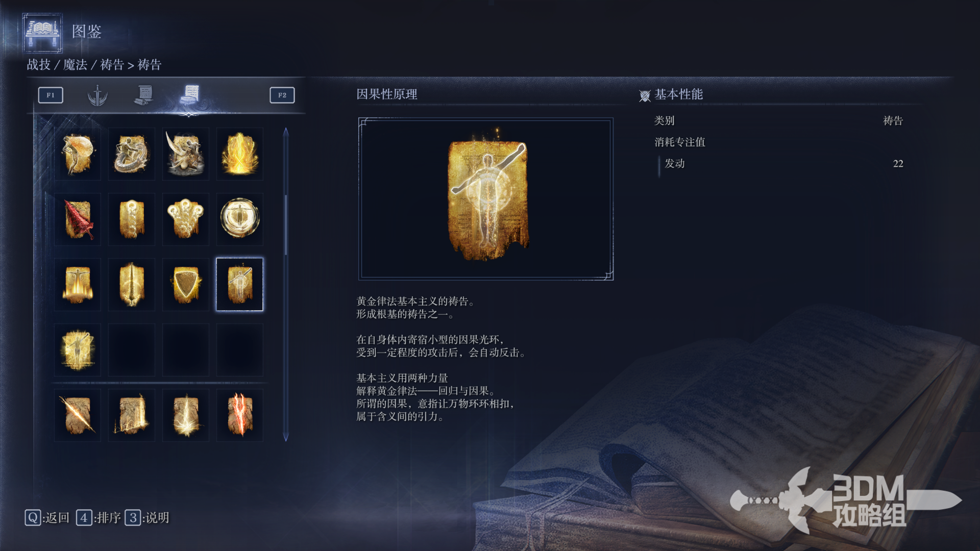Open the incantations prayer book tab
The image size is (980, 551).
pyautogui.click(x=190, y=95)
